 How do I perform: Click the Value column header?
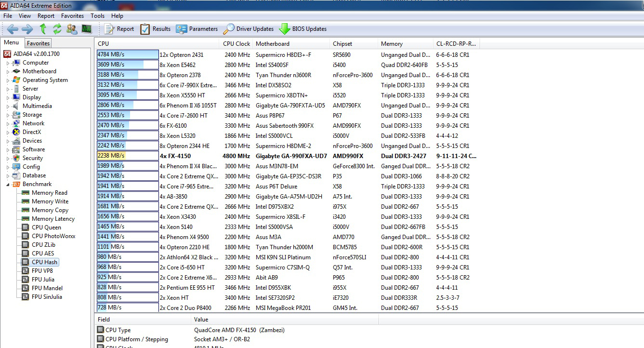(x=285, y=320)
